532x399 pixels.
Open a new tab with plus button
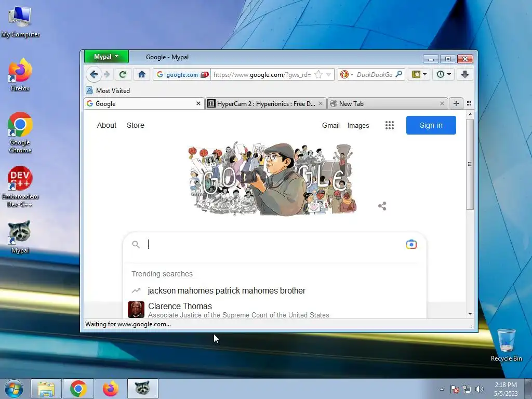(456, 103)
